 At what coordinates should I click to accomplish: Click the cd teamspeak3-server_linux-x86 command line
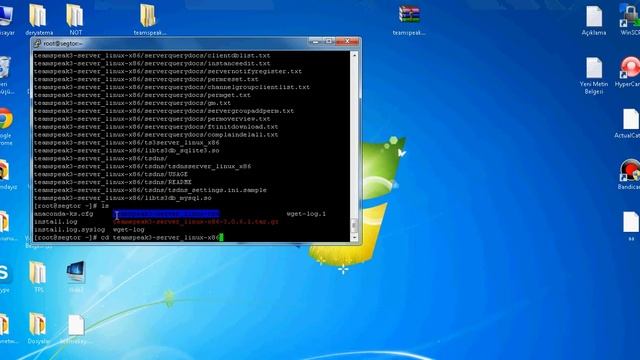point(129,238)
